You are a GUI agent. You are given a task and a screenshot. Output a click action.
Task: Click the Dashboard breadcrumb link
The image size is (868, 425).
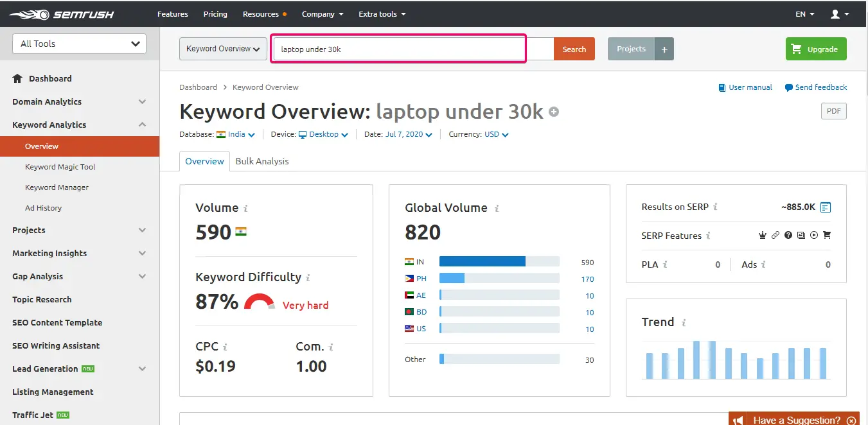pyautogui.click(x=198, y=87)
